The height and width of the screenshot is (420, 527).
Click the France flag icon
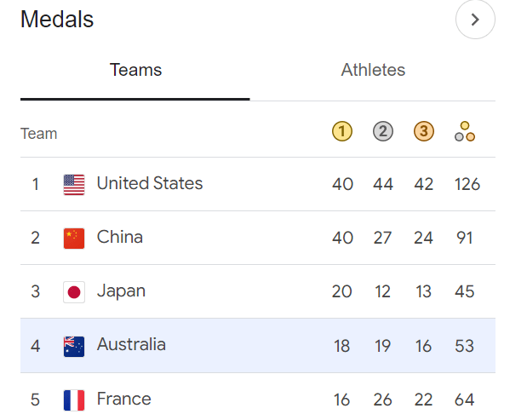tap(74, 400)
